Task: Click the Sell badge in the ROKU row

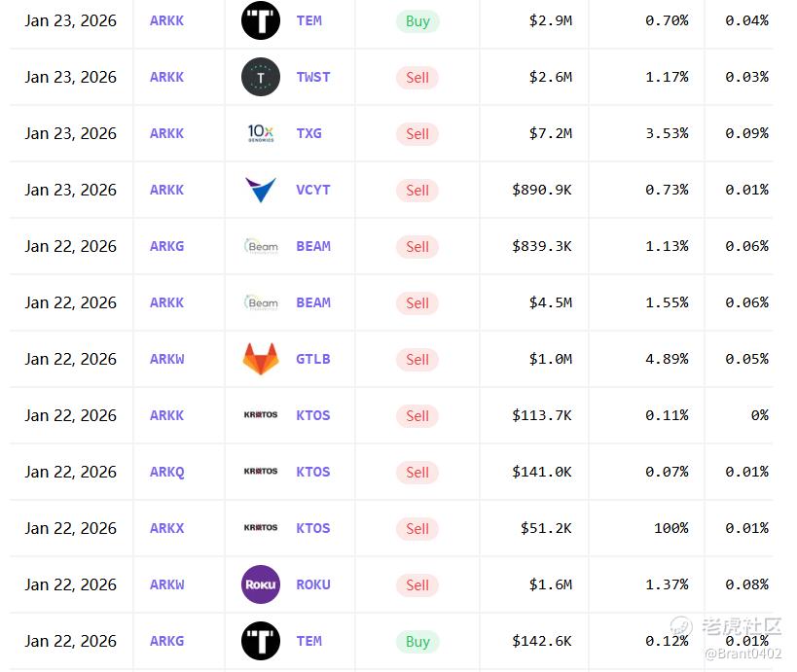Action: pyautogui.click(x=417, y=585)
